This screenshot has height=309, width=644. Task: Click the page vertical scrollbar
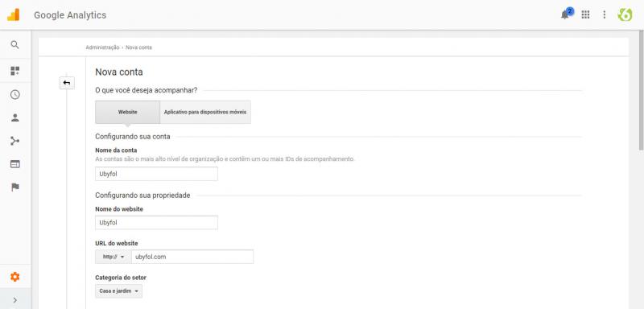[641, 90]
